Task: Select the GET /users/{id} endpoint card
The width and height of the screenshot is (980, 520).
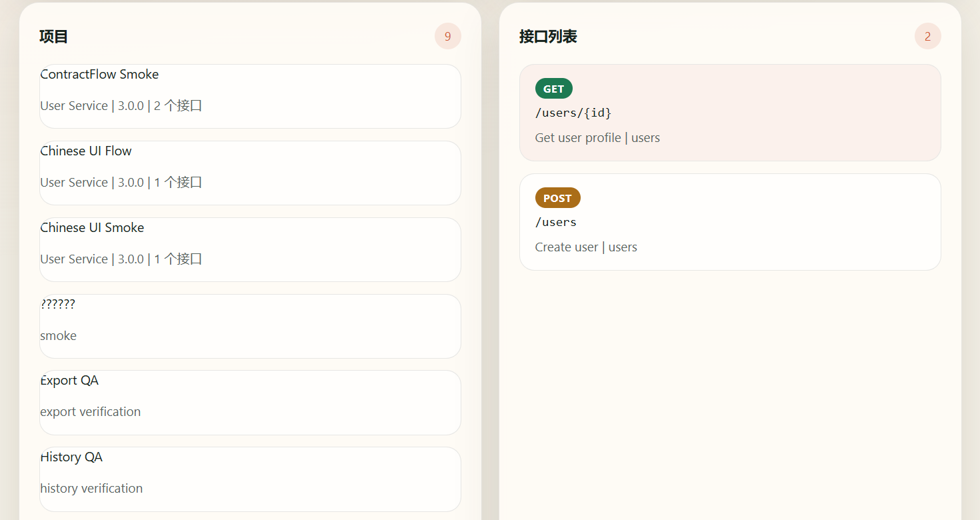Action: point(730,112)
